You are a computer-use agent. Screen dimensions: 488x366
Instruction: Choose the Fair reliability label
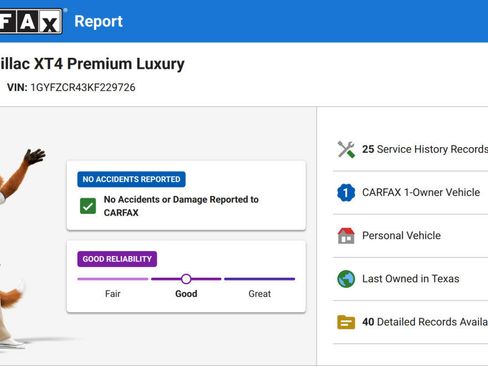[113, 294]
